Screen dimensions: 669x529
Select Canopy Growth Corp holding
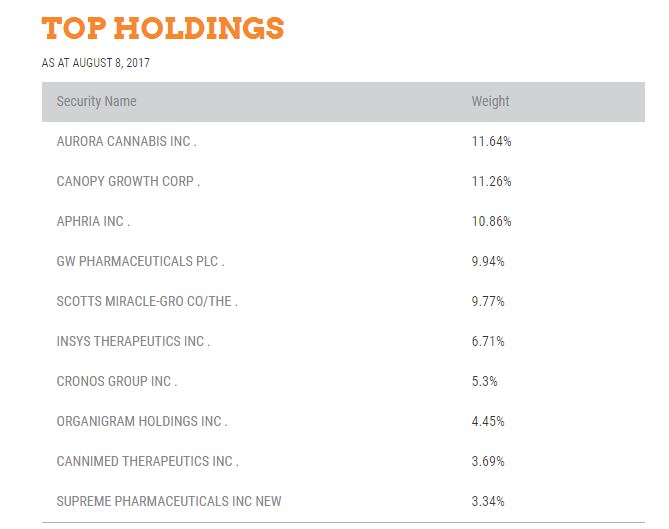128,182
